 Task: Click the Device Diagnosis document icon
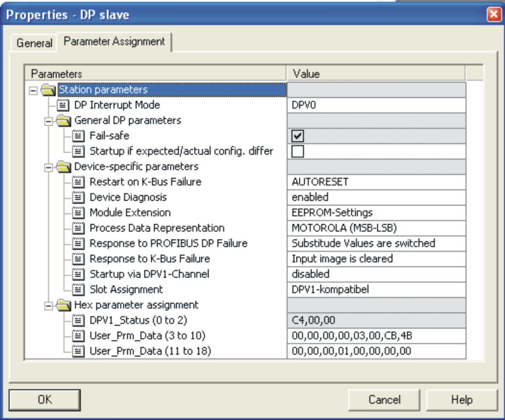[78, 197]
